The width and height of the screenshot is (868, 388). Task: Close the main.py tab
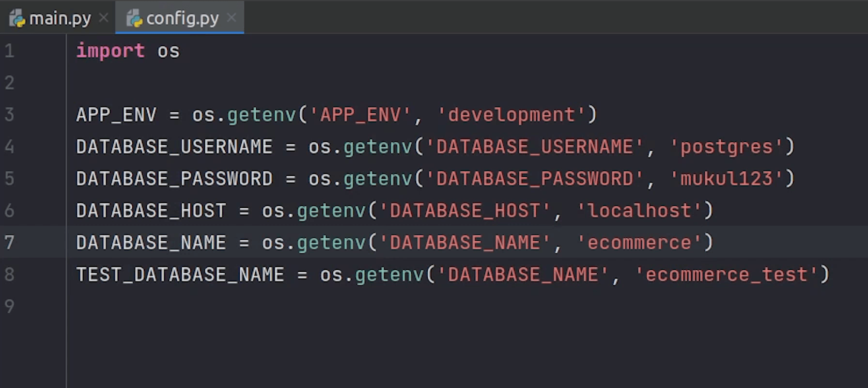[x=103, y=18]
